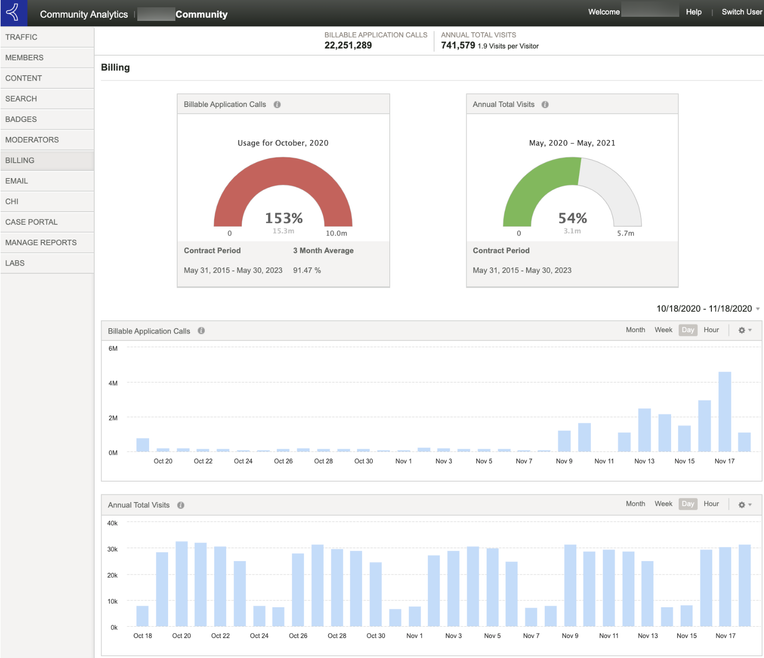Open gear settings on Annual Total Visits chart

click(745, 504)
